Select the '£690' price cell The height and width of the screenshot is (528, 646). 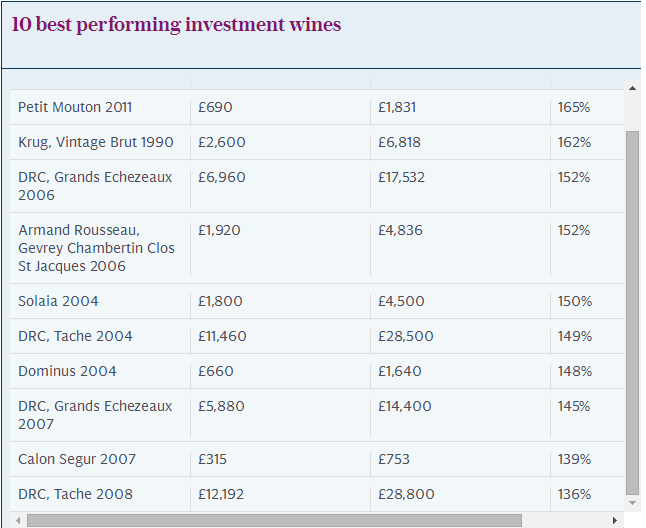tap(280, 107)
